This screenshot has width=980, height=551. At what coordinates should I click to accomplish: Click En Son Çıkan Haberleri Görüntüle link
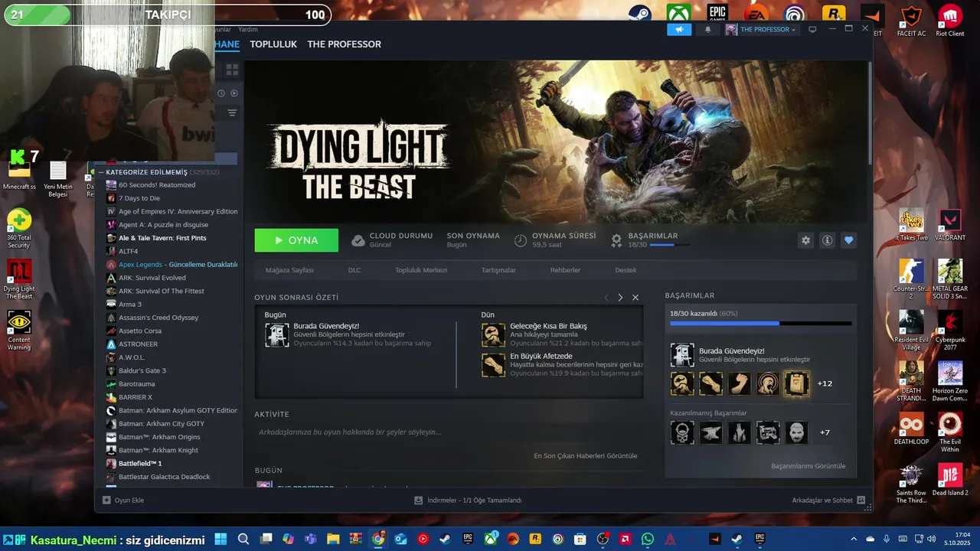[x=585, y=456]
